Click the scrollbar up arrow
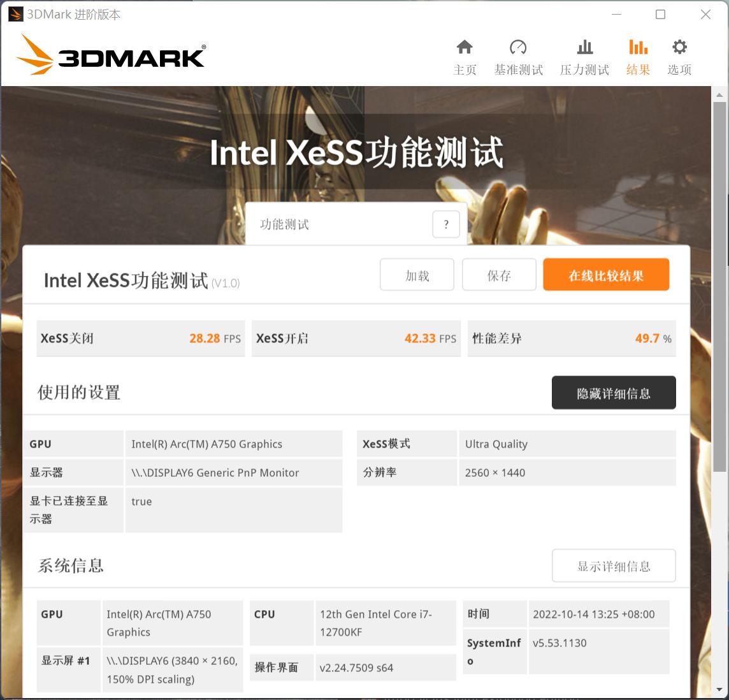Image resolution: width=729 pixels, height=700 pixels. click(x=721, y=94)
